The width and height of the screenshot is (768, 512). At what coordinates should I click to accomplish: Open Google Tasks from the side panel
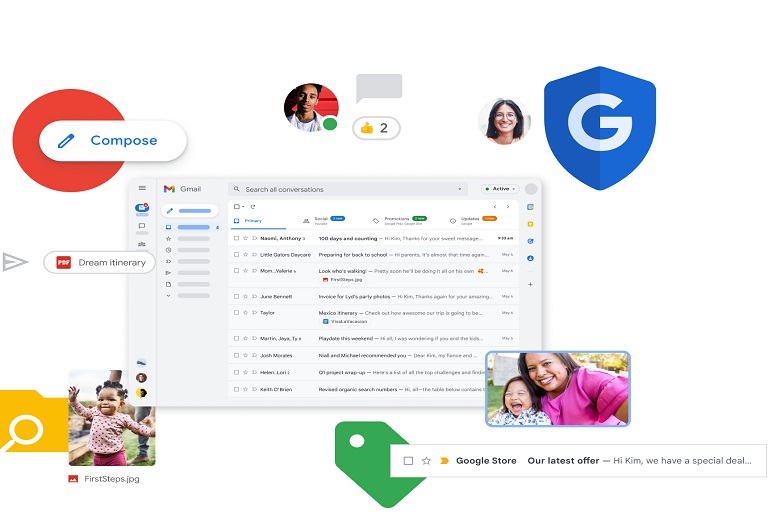pos(530,241)
